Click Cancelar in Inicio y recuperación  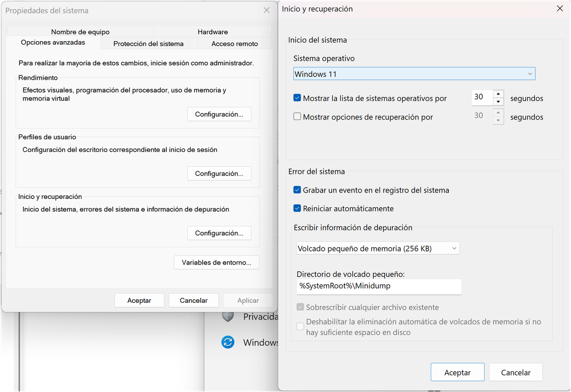click(x=516, y=372)
